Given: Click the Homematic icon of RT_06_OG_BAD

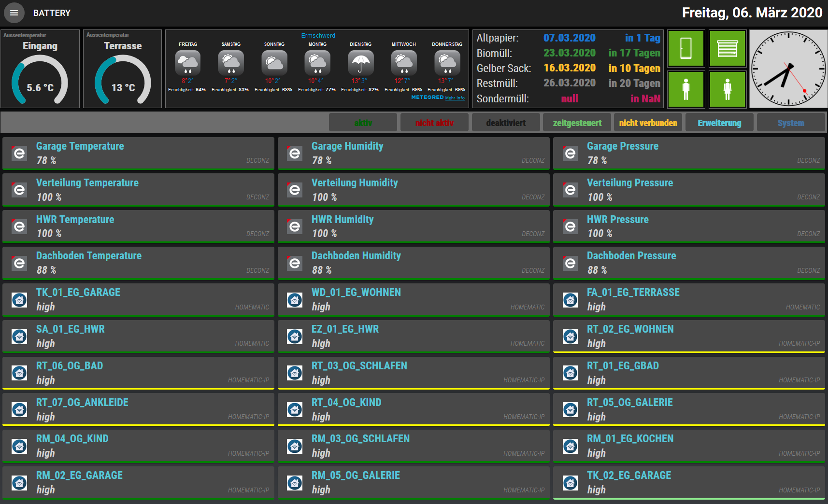Looking at the screenshot, I should point(19,373).
